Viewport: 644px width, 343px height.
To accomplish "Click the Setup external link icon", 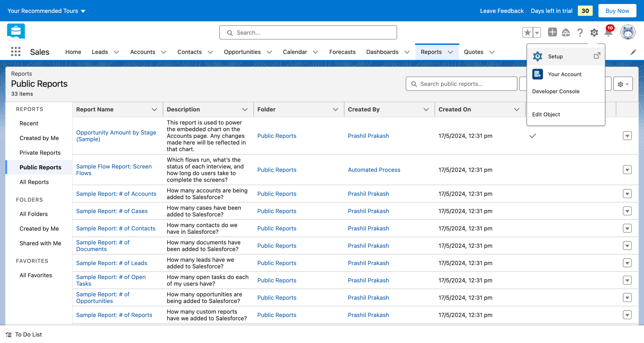I will pyautogui.click(x=597, y=56).
